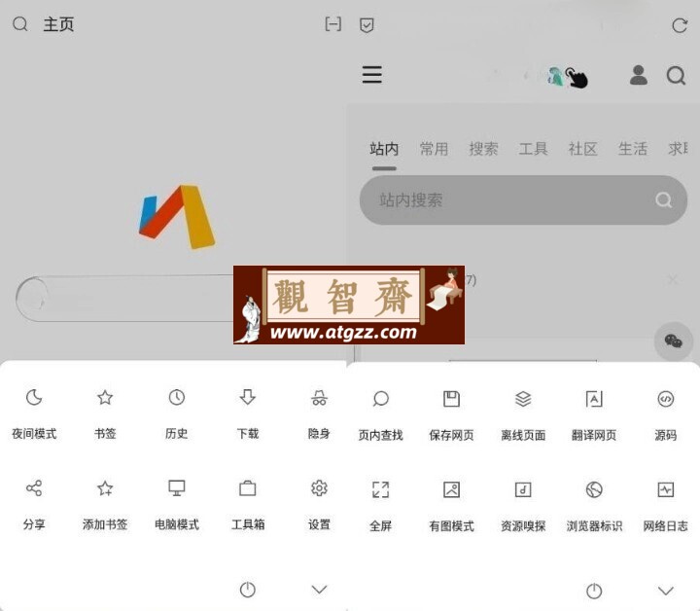
Task: Focus the 站内搜索 search field
Action: (x=523, y=200)
